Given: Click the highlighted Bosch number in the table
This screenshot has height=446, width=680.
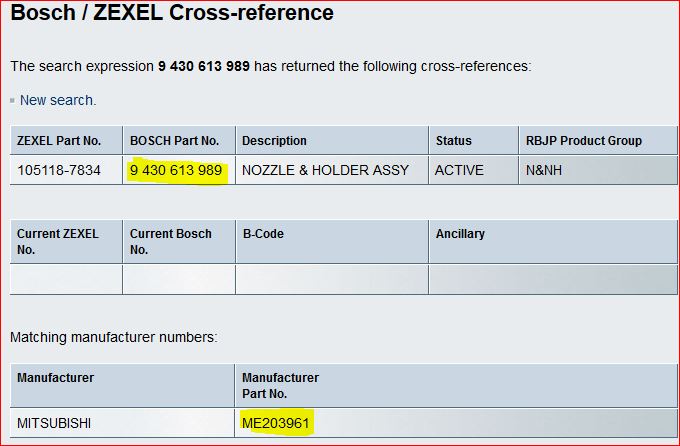Looking at the screenshot, I should point(176,170).
